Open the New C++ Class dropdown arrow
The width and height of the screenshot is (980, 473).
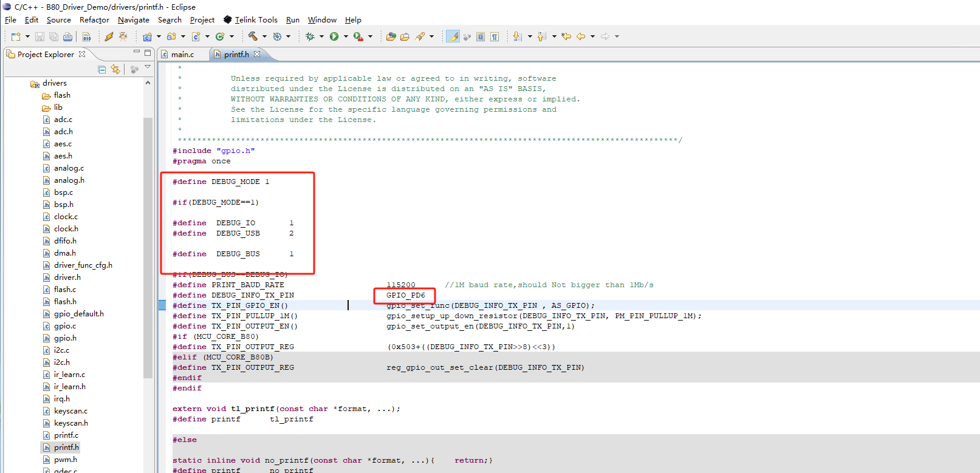[231, 36]
